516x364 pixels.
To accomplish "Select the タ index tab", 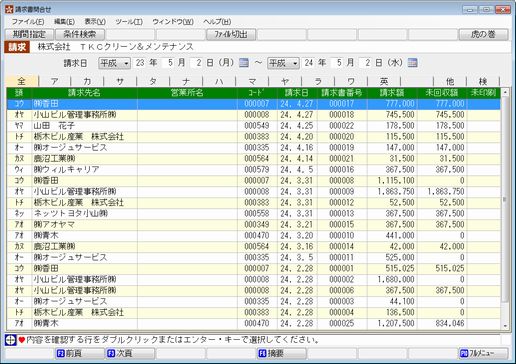I will [x=153, y=81].
